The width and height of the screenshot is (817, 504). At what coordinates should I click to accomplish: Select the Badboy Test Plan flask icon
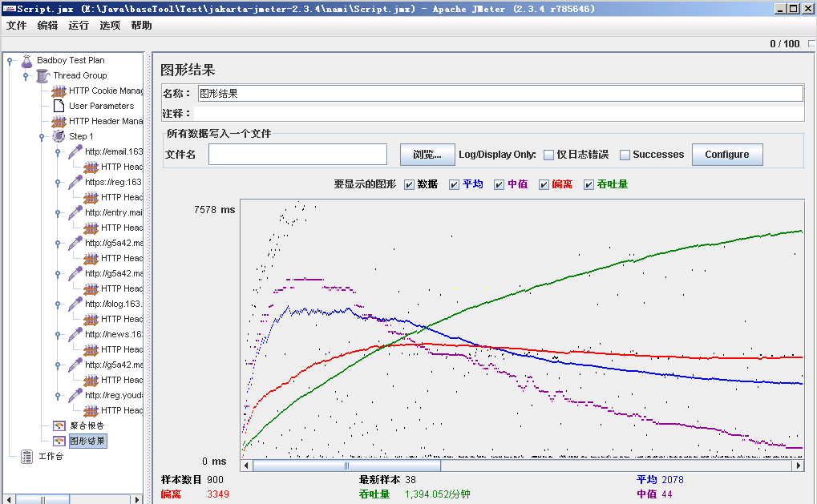tap(27, 60)
